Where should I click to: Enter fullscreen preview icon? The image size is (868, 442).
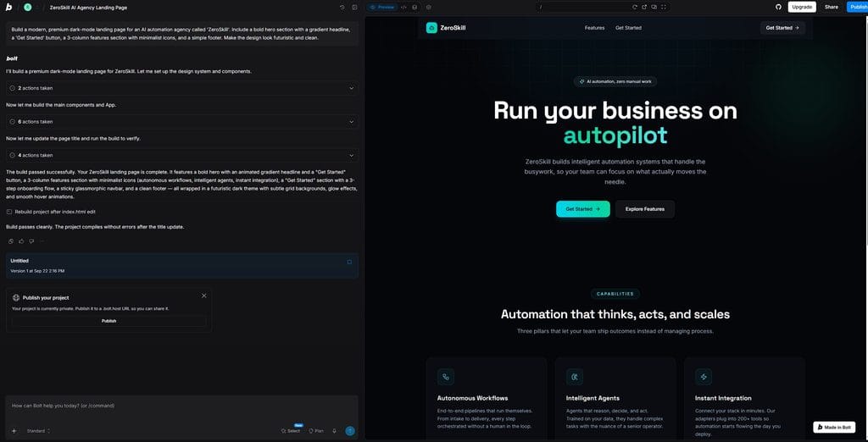(x=664, y=7)
